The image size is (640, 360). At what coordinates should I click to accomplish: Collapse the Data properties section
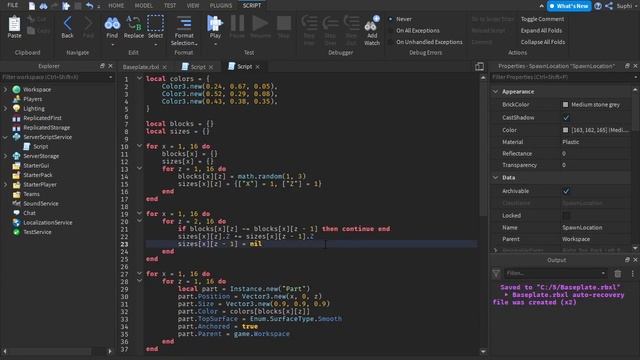click(x=496, y=178)
